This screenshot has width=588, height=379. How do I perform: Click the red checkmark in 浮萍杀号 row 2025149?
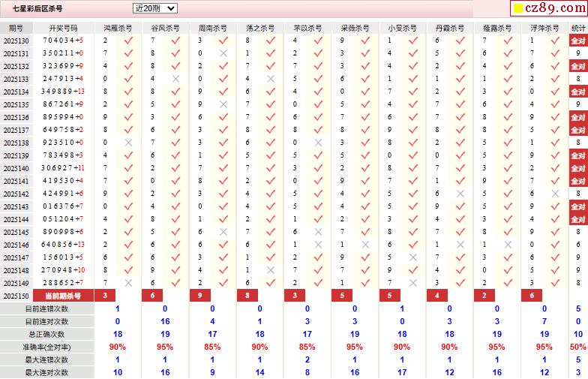[x=555, y=283]
